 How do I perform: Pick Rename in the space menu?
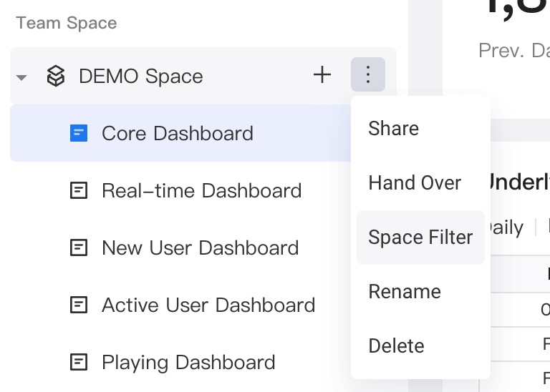click(405, 292)
